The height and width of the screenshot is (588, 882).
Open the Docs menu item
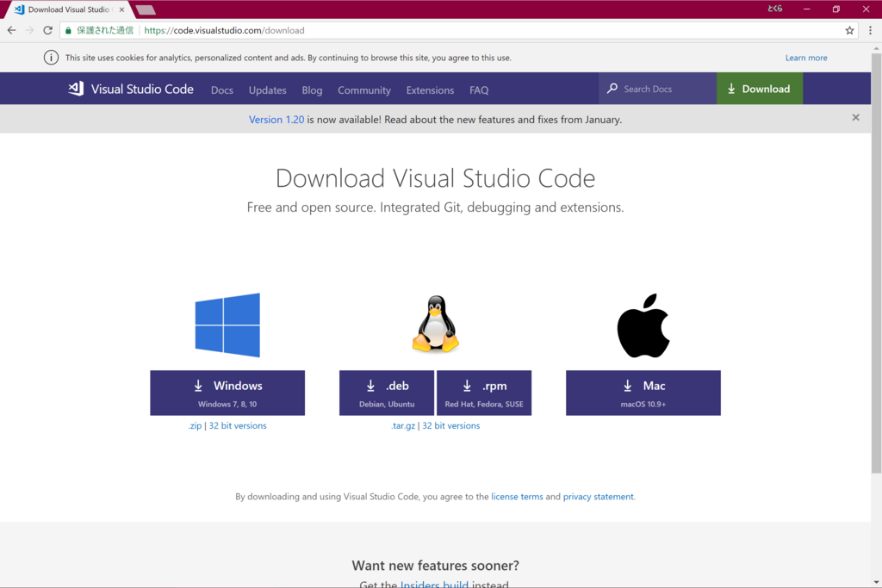[221, 90]
